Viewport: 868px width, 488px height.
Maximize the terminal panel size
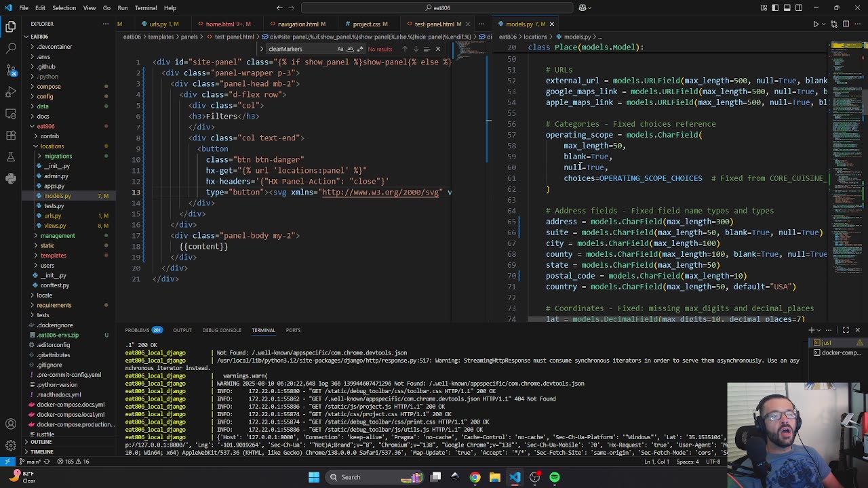(x=846, y=330)
